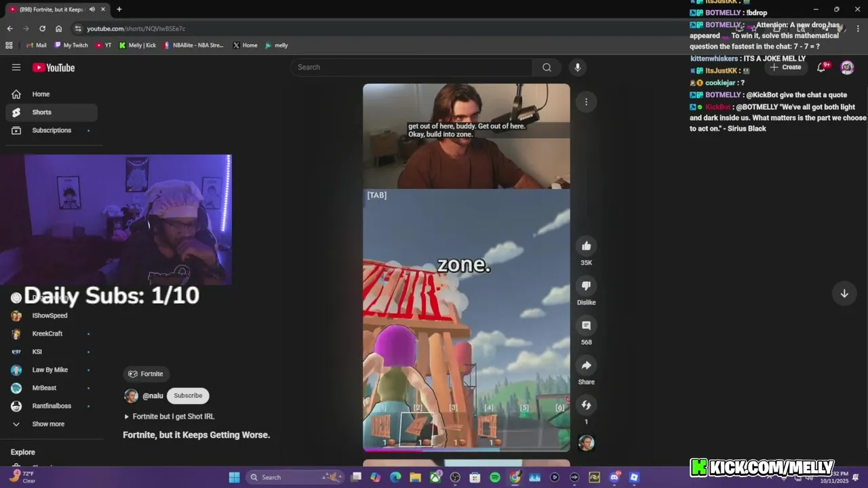Open Spotify from the taskbar
Viewport: 868px width, 488px height.
[495, 477]
